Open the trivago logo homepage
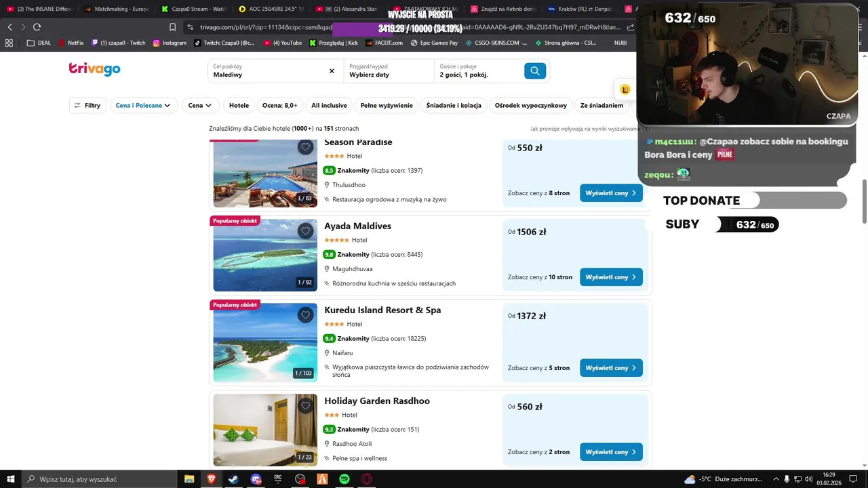Viewport: 868px width, 488px height. coord(94,68)
